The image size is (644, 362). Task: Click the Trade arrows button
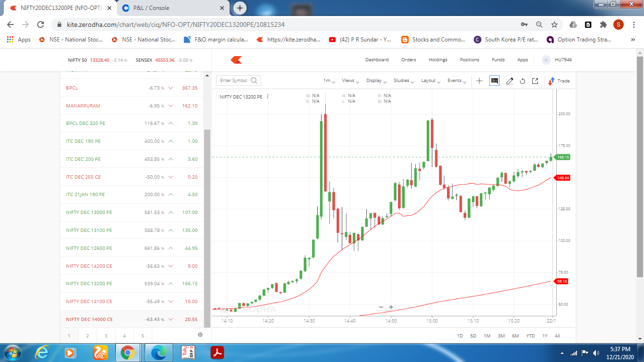(x=559, y=81)
